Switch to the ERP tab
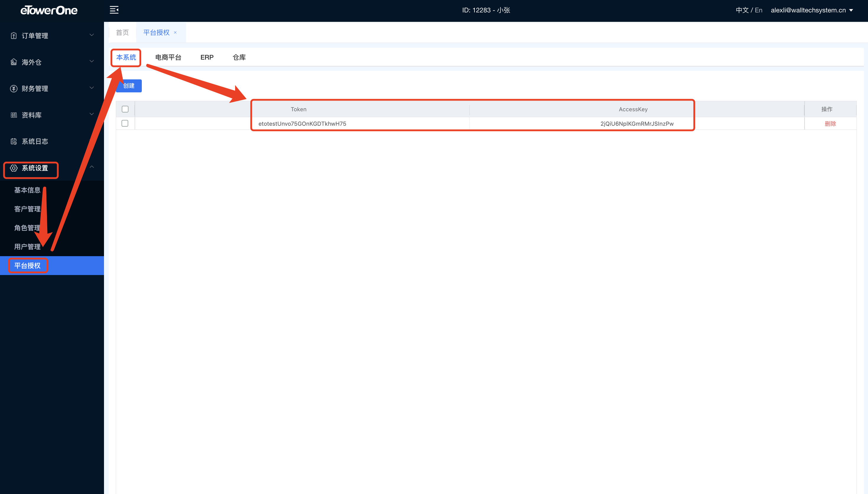 [x=207, y=57]
